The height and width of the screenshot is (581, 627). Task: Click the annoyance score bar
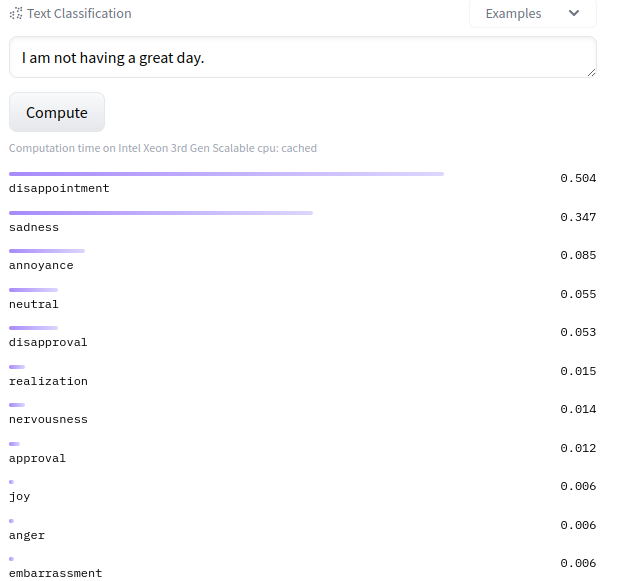point(47,251)
